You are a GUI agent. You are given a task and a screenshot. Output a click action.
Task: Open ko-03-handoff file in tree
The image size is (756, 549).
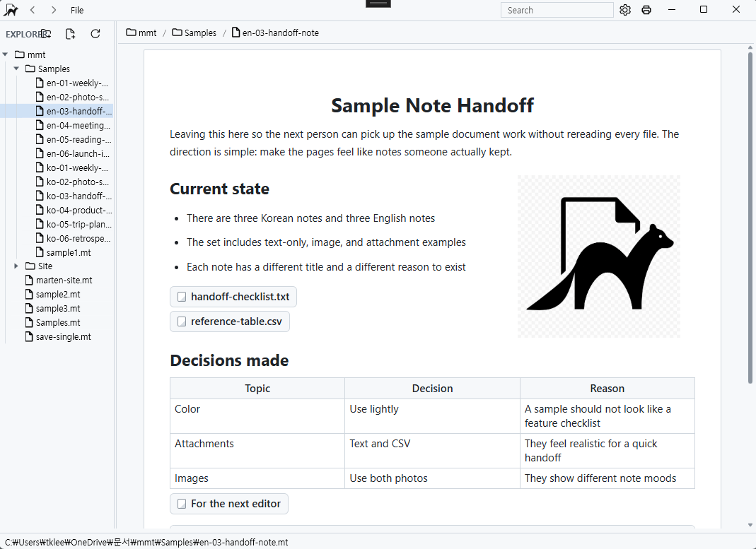pos(74,196)
